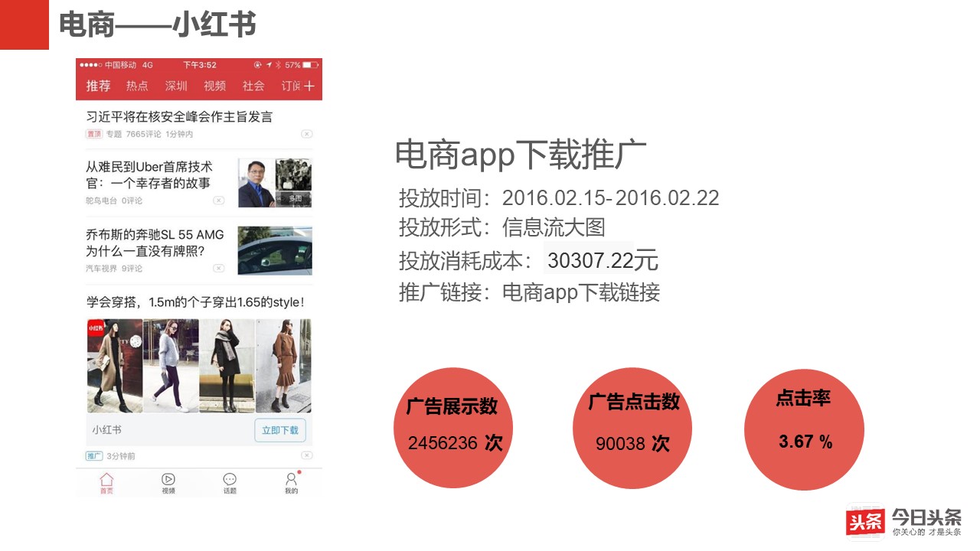Click the 电商app下载推广 heading
The width and height of the screenshot is (980, 551).
[x=521, y=155]
